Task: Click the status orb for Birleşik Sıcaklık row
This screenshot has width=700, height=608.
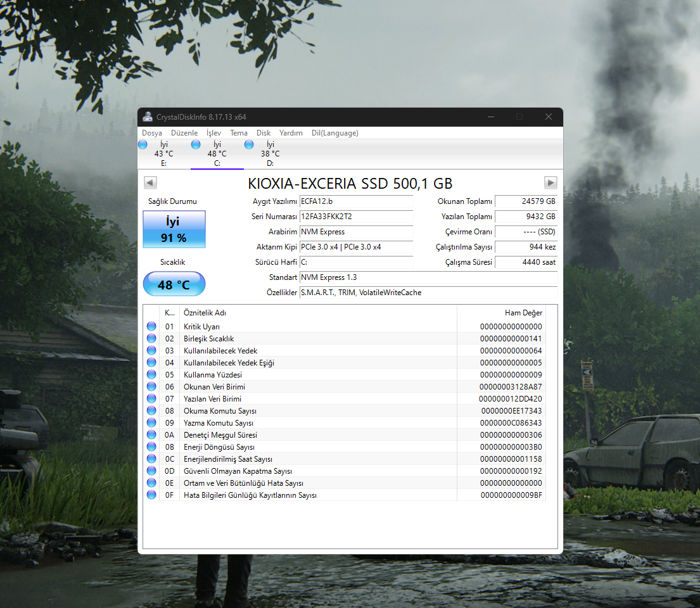Action: (x=152, y=338)
